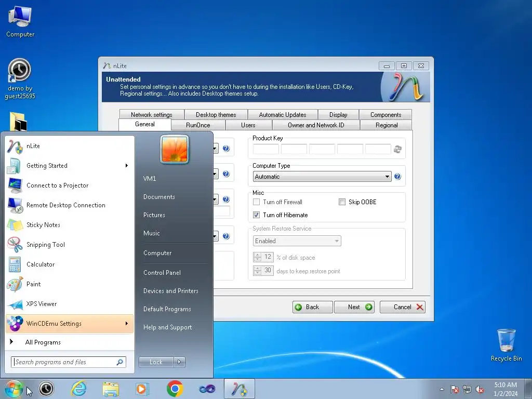Click the infinity-loop taskbar icon
This screenshot has width=532, height=399.
coord(207,389)
